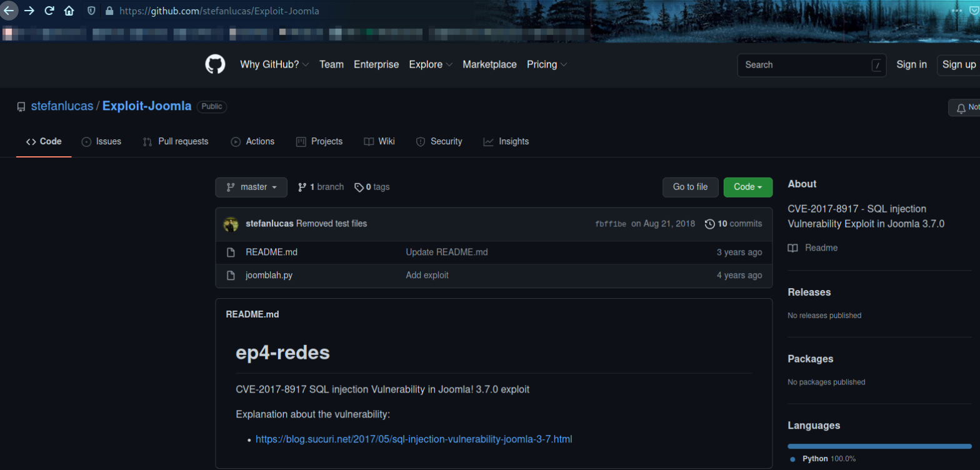Select the Code tab
The height and width of the screenshot is (470, 980).
pyautogui.click(x=44, y=141)
